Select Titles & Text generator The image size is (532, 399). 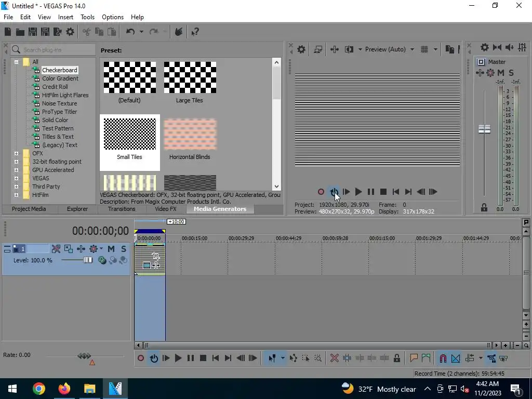point(58,137)
